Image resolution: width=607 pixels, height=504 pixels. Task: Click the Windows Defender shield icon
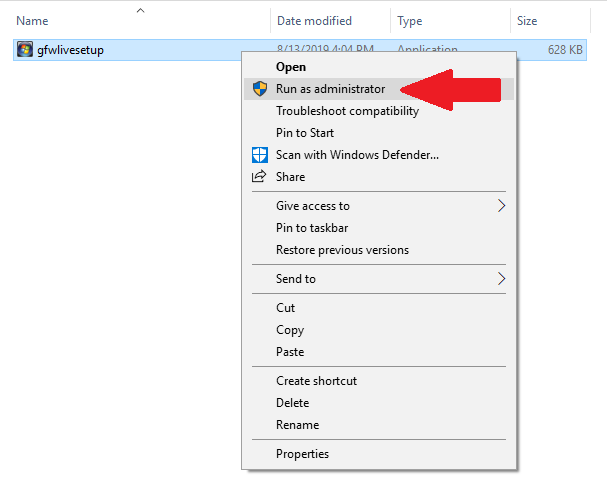(259, 155)
